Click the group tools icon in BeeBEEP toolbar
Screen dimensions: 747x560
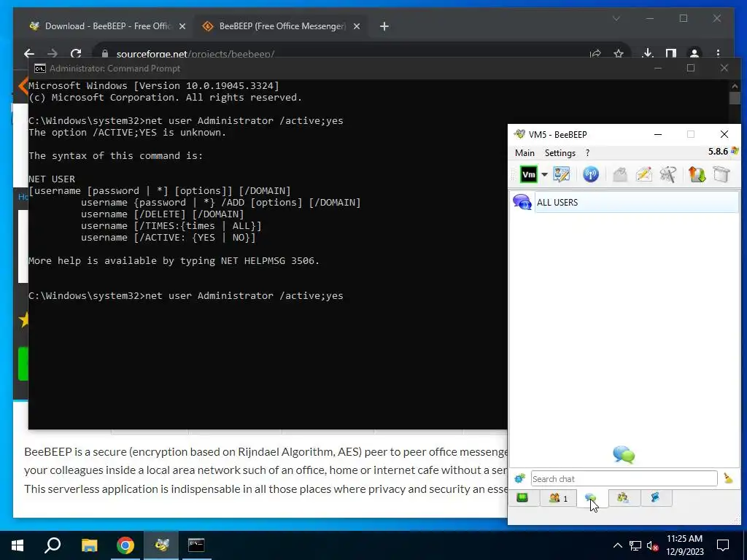point(668,175)
